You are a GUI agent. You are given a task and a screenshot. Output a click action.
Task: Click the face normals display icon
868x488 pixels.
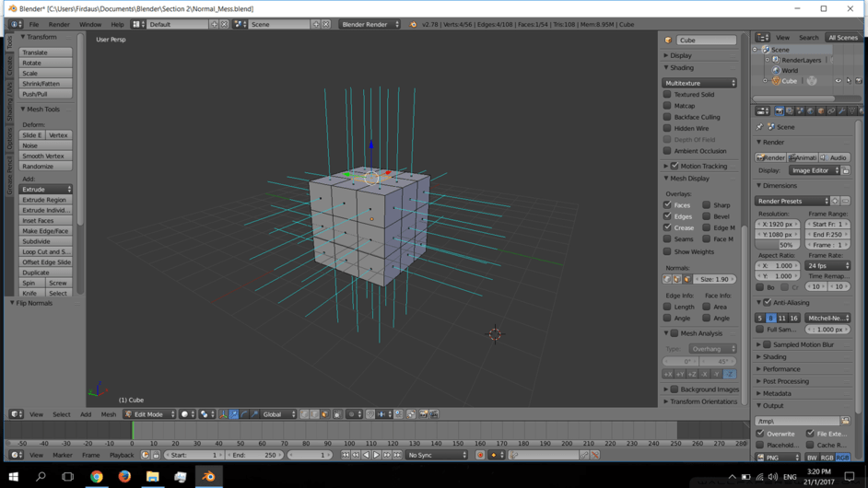pyautogui.click(x=686, y=279)
